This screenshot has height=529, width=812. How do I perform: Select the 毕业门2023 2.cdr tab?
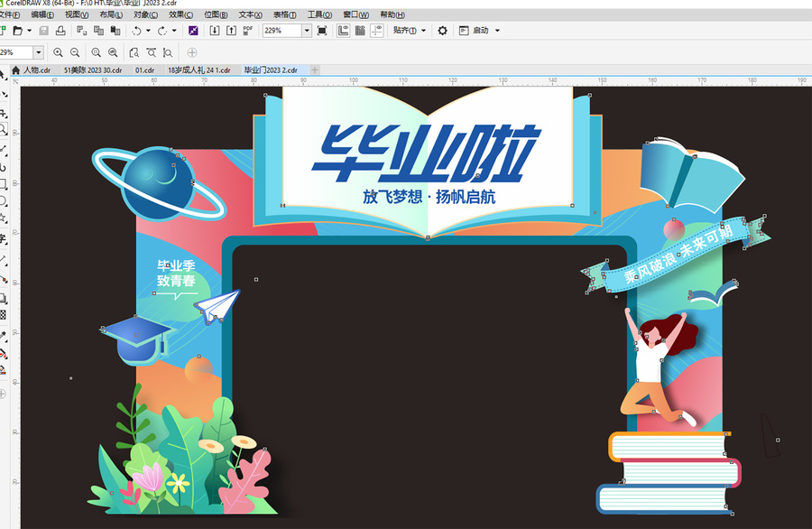(271, 70)
